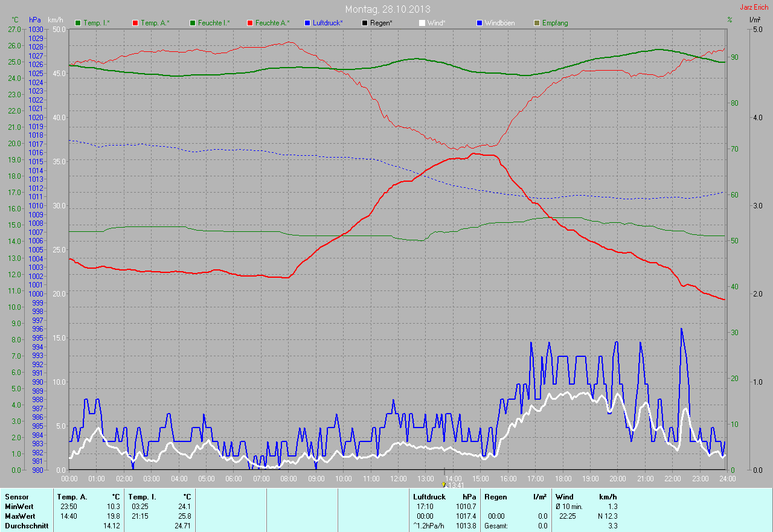Click the chart title Montag, 28.10.2013

(386, 9)
